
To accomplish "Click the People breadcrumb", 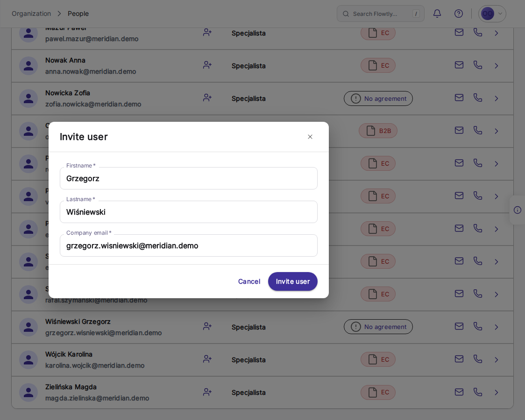I will pyautogui.click(x=78, y=14).
